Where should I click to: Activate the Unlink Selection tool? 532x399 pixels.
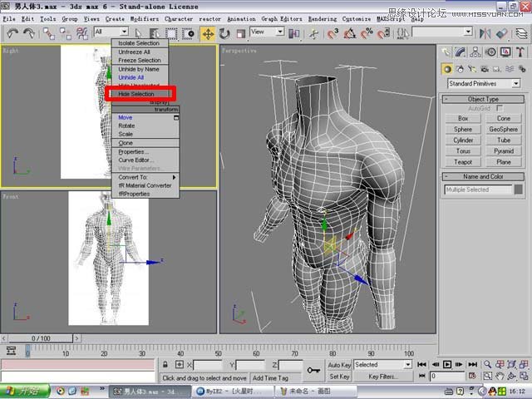(x=65, y=33)
